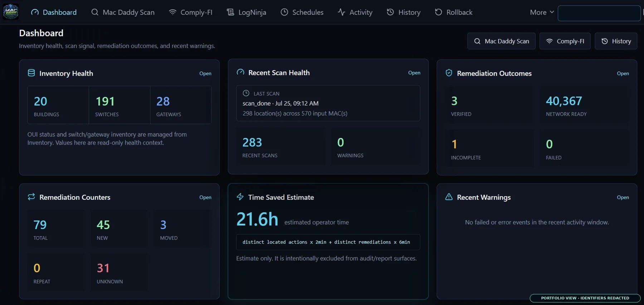Go to Mac Daddy Scan nav tab
The height and width of the screenshot is (305, 644).
[123, 12]
